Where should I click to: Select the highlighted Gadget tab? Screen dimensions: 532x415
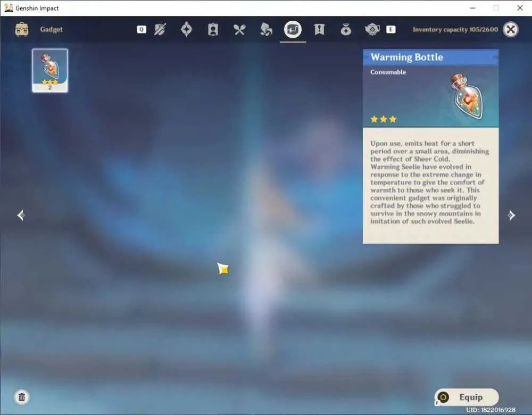pos(293,29)
